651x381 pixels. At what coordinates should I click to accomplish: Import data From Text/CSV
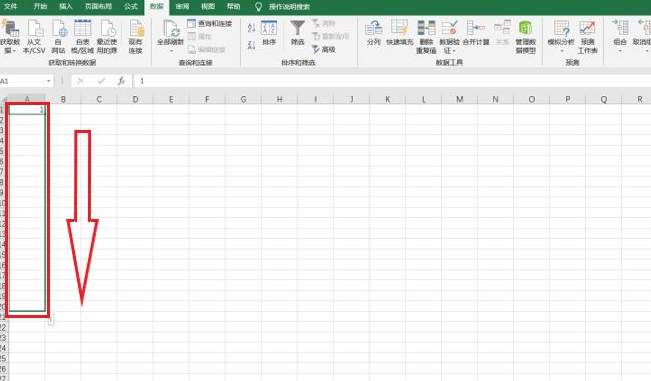(34, 37)
